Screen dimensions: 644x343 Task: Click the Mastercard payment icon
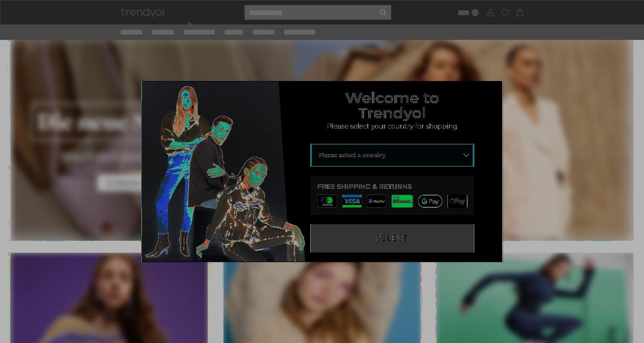click(327, 201)
